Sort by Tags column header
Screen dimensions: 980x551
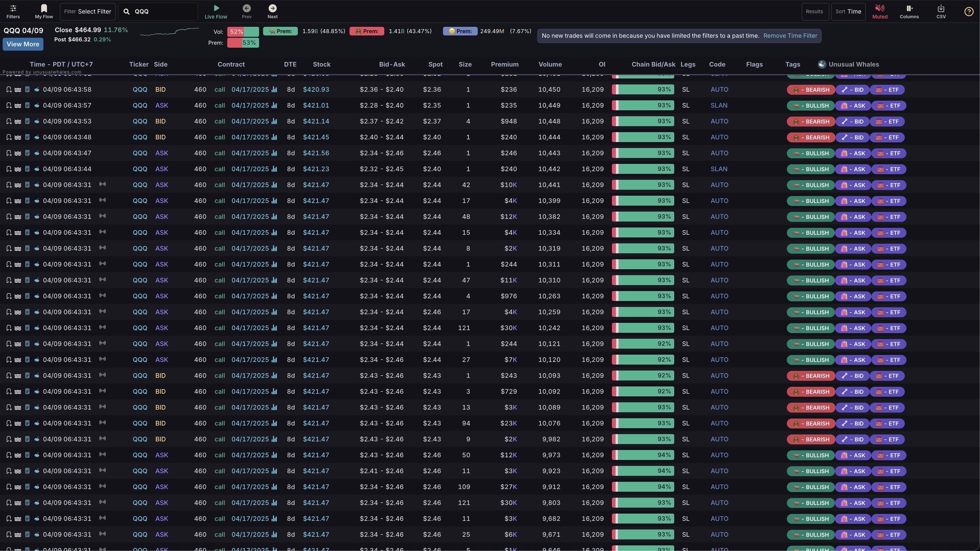click(x=792, y=64)
